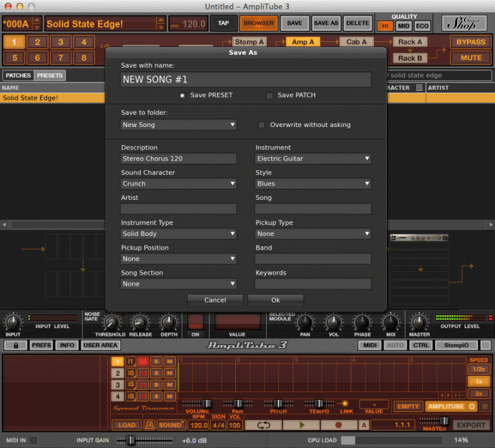
Task: Open the Pickup Position dropdown
Action: [x=179, y=258]
